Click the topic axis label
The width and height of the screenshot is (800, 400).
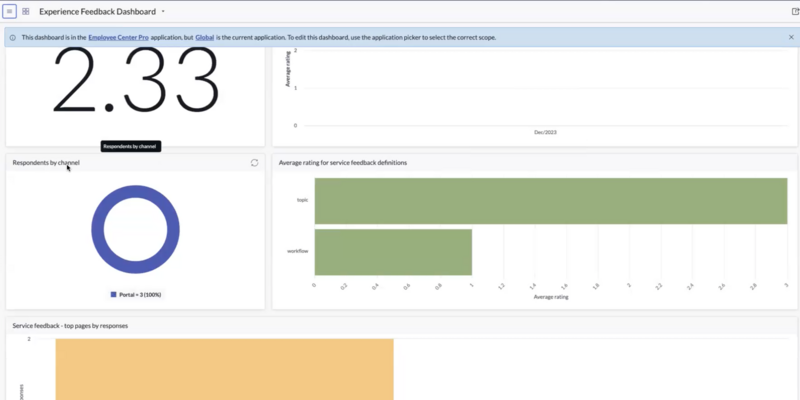pyautogui.click(x=303, y=200)
